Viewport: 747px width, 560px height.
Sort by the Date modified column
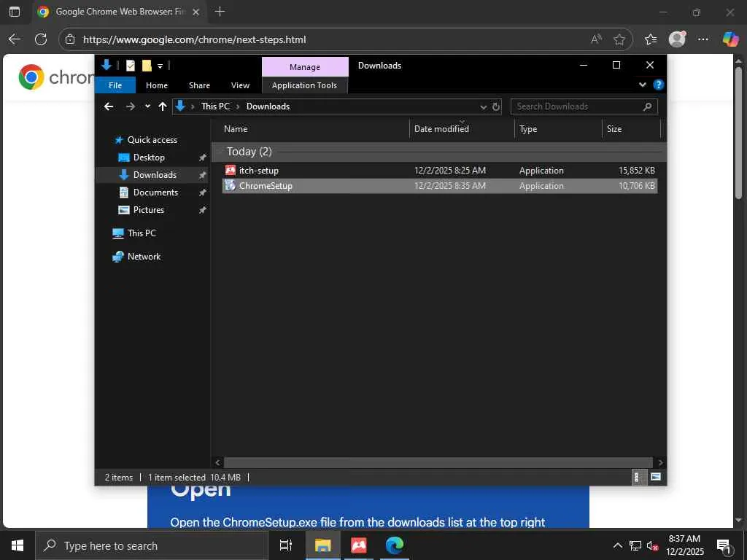point(462,129)
